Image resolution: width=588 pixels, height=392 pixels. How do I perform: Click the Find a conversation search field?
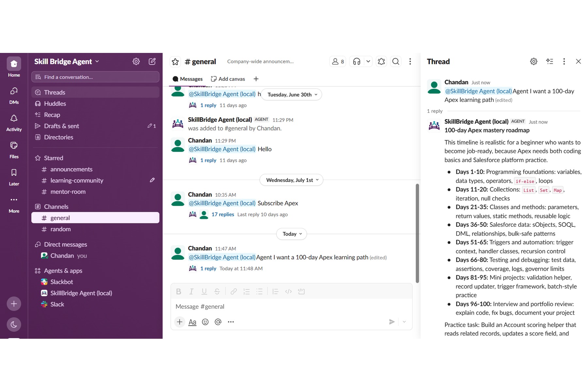coord(95,77)
